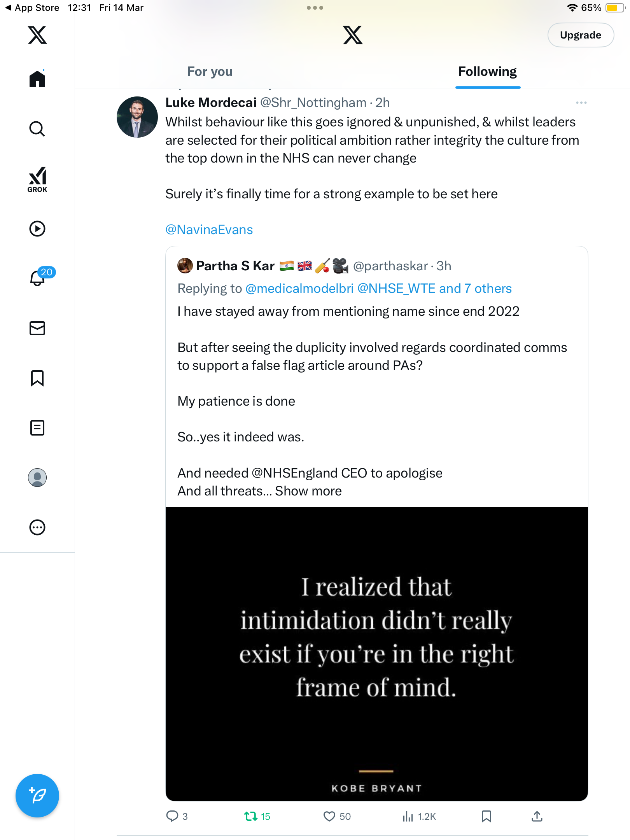Open the three-dot menu on Luke's post
Viewport: 630px width, 840px height.
(x=581, y=103)
